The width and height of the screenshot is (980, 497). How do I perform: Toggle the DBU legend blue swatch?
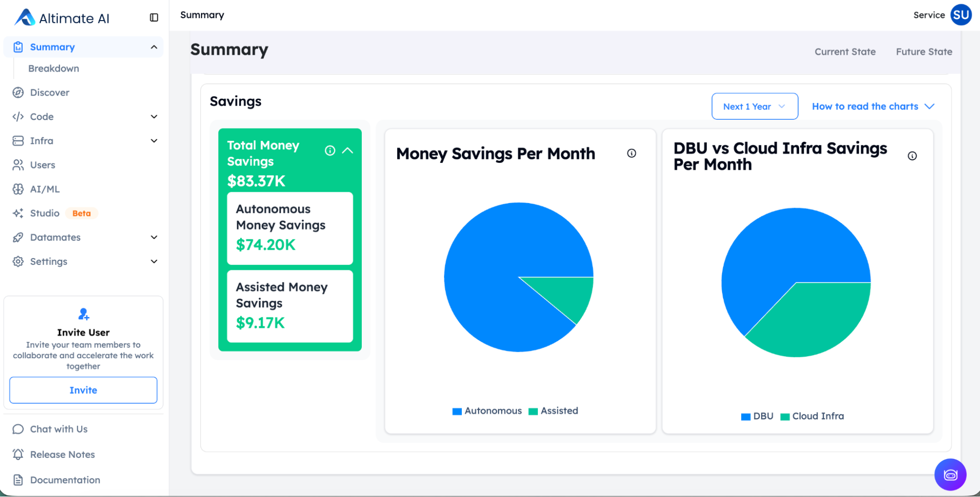pos(746,417)
